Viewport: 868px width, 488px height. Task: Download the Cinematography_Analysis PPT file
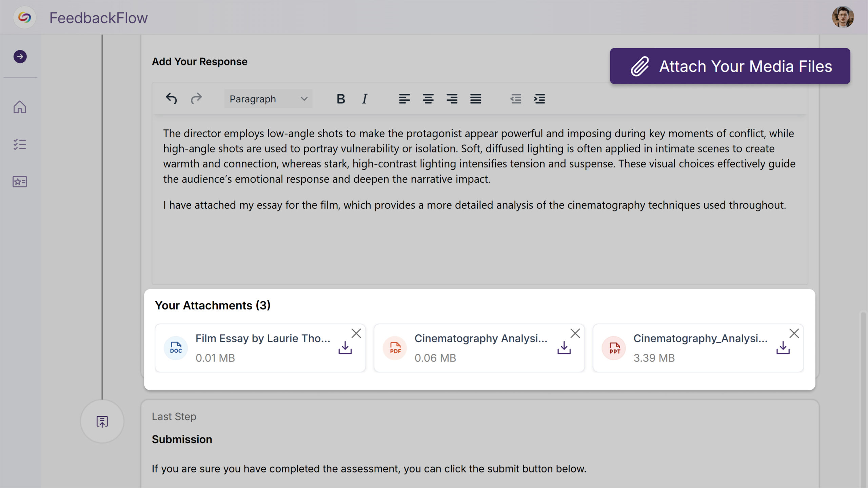(x=783, y=348)
